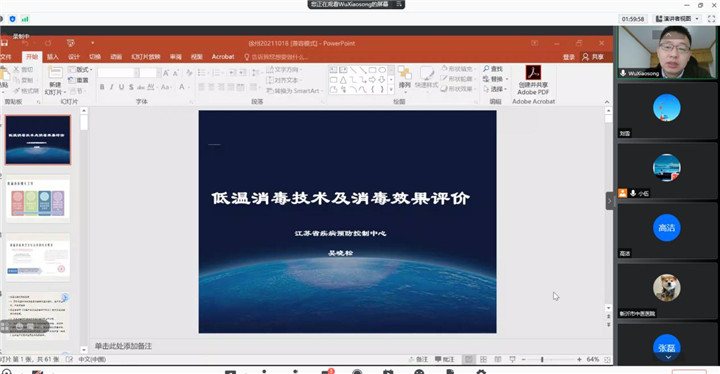
Task: Enter Zoom full screen mode icon
Action: [711, 19]
